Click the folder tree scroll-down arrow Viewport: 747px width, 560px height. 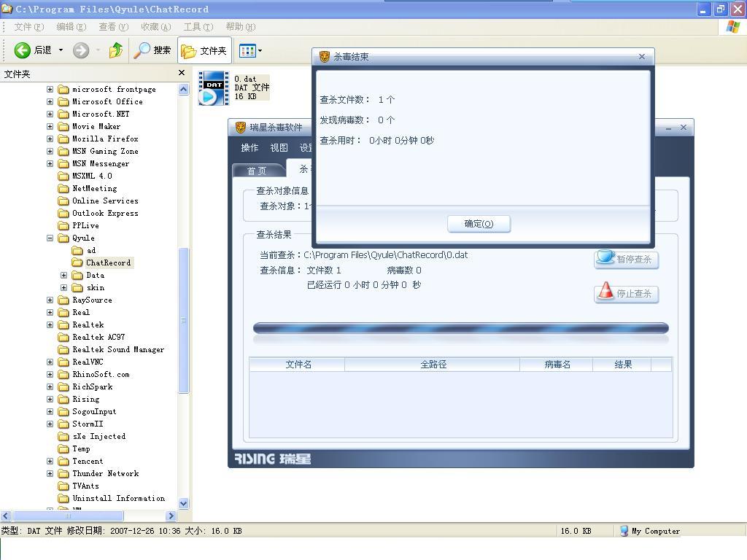[183, 503]
